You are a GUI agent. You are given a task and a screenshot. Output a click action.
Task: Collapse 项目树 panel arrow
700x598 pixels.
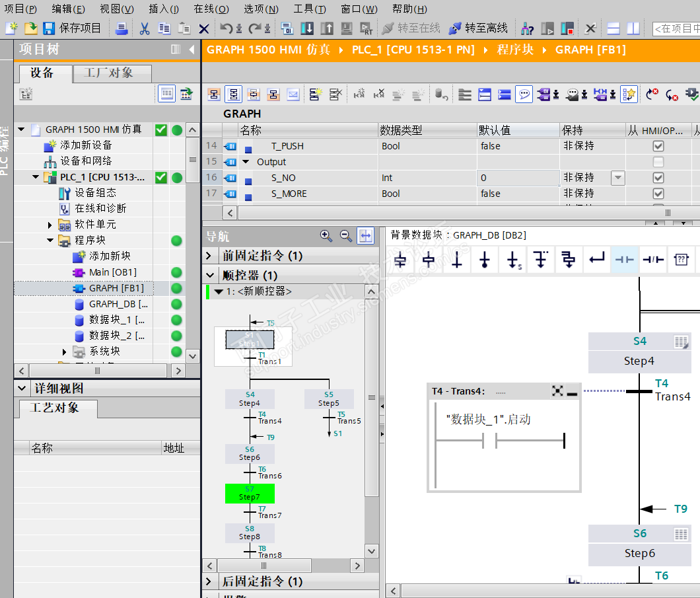coord(192,49)
